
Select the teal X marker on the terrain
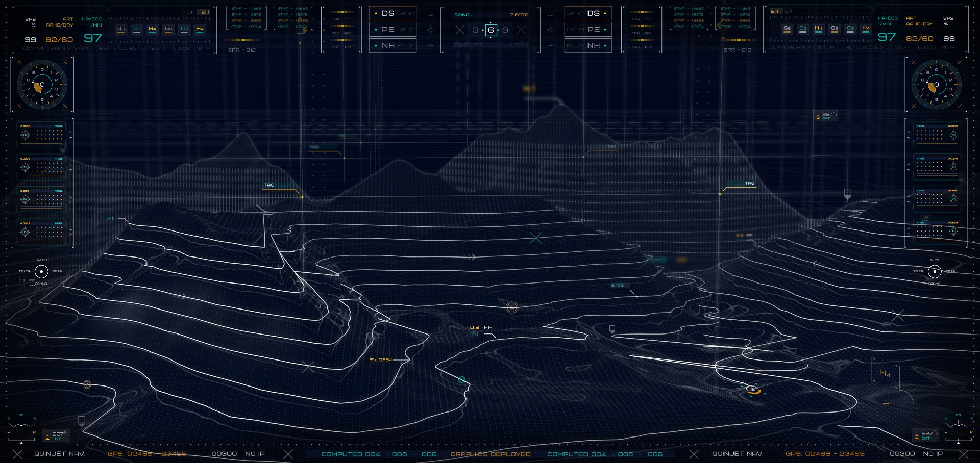tap(536, 238)
